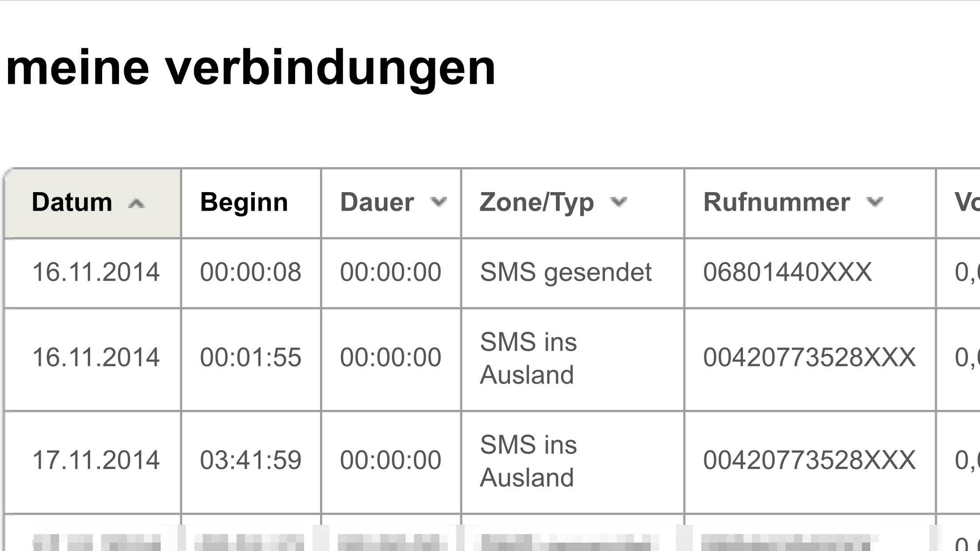Click the Rufnummer sort arrow icon

875,202
